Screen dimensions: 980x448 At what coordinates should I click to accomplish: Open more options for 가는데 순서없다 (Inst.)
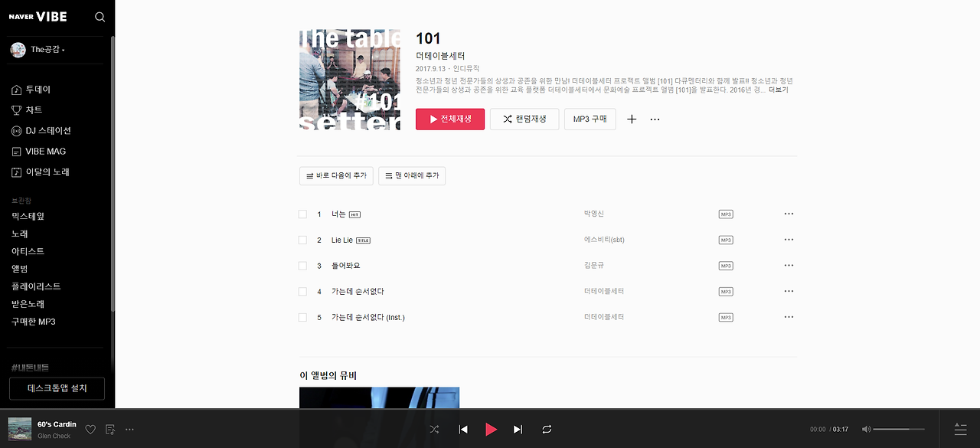tap(789, 317)
